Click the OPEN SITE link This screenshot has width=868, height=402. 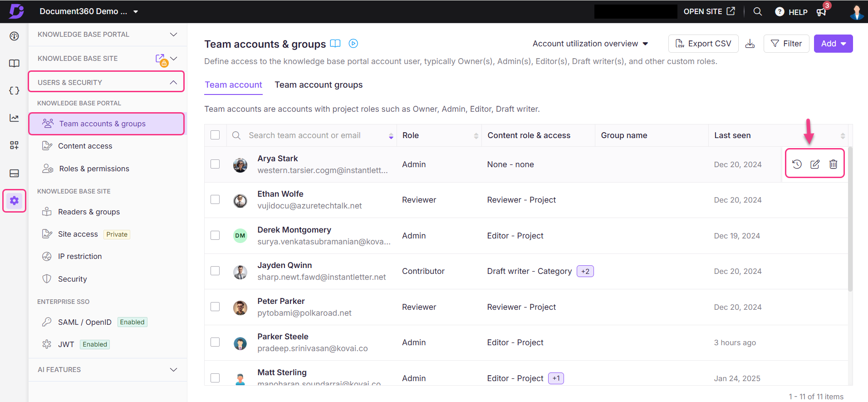709,11
